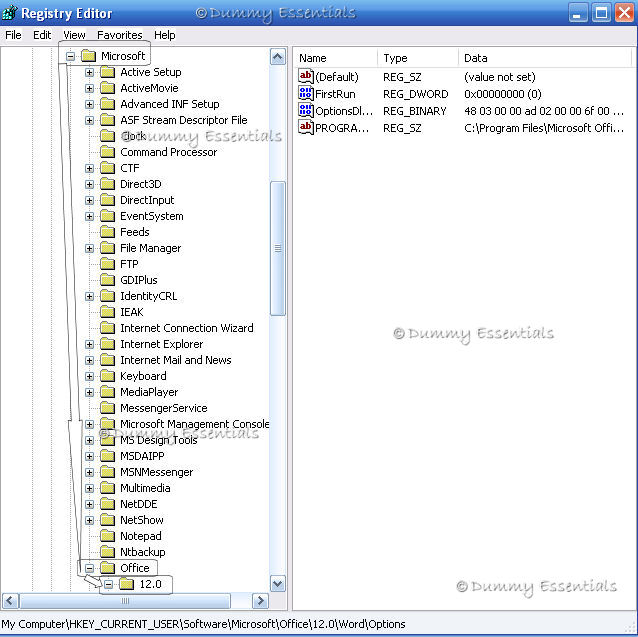This screenshot has height=637, width=638.
Task: Click the Clock folder icon
Action: pos(107,136)
